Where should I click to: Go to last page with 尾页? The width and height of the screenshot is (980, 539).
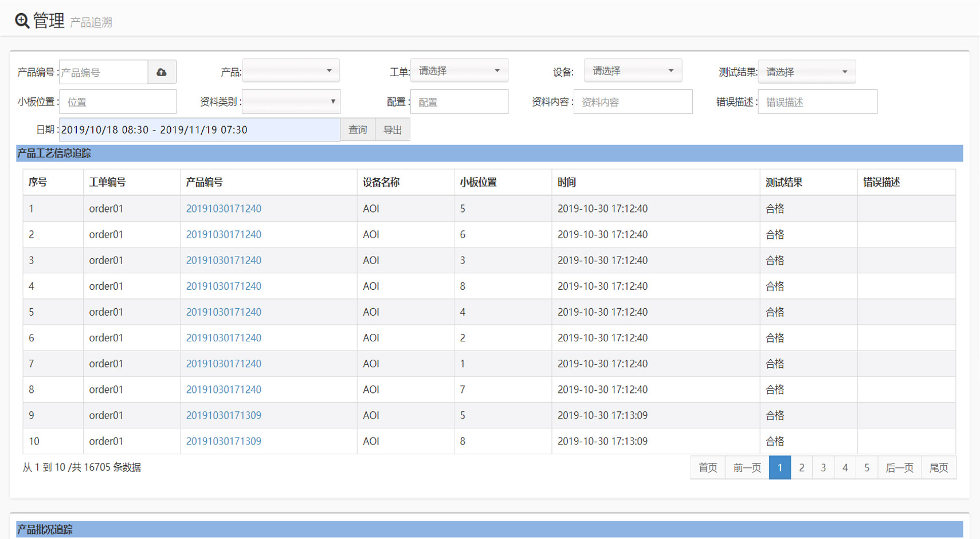pyautogui.click(x=938, y=468)
